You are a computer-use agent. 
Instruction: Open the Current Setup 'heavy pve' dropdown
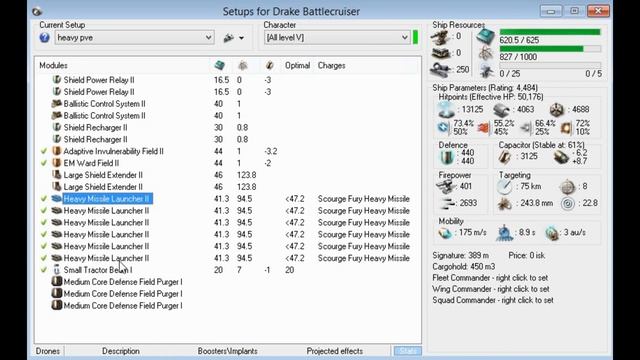pyautogui.click(x=135, y=38)
